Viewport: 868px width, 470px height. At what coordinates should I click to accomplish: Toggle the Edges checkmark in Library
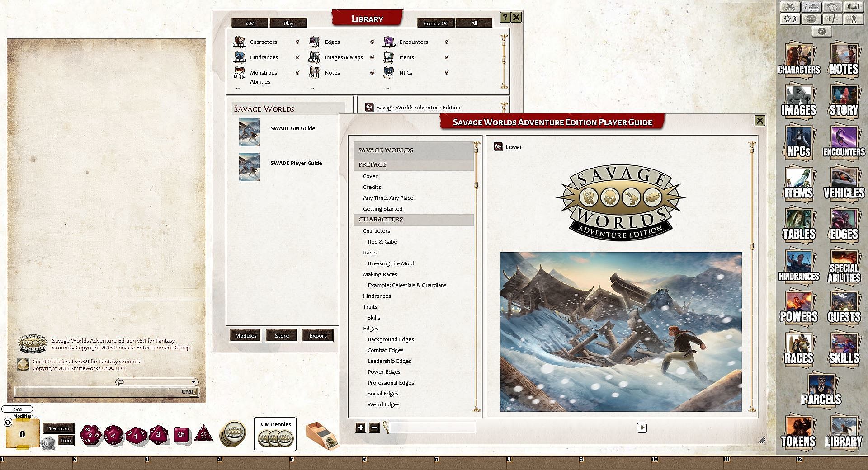[372, 42]
